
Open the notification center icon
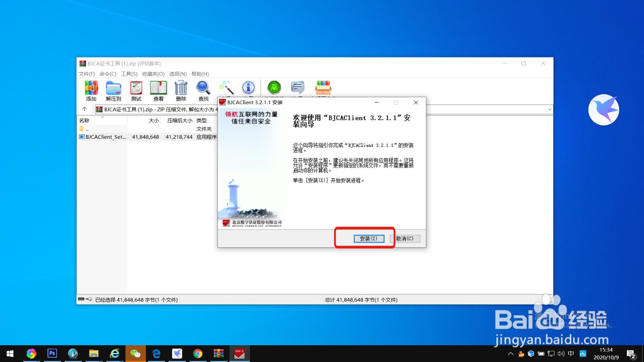coord(631,354)
